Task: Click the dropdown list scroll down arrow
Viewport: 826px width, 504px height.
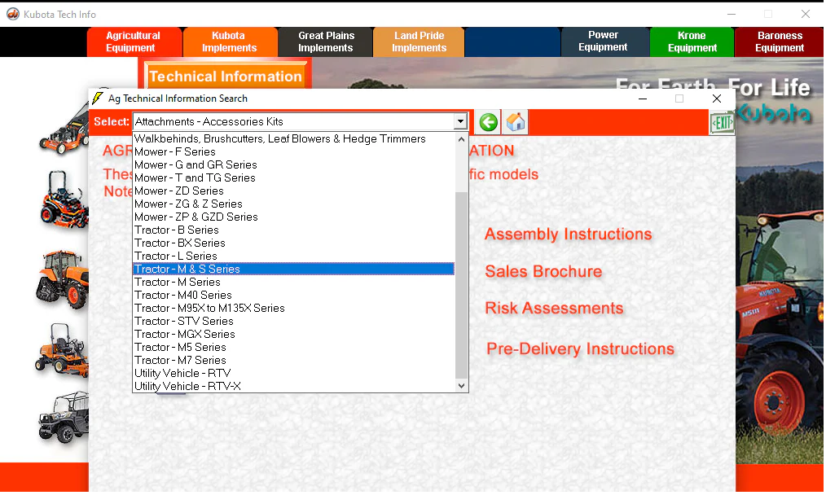Action: tap(462, 386)
